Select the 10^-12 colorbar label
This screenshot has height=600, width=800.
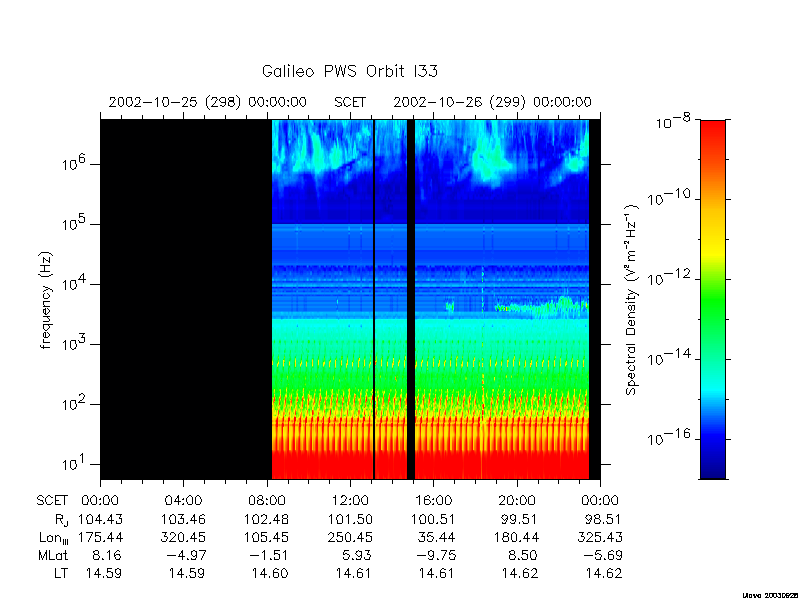(670, 278)
